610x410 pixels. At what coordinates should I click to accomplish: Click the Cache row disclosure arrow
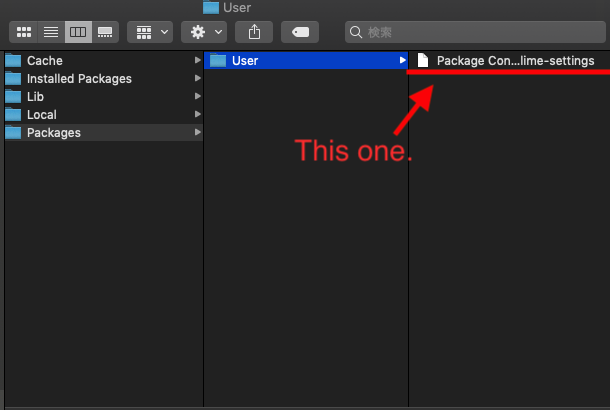click(x=198, y=60)
